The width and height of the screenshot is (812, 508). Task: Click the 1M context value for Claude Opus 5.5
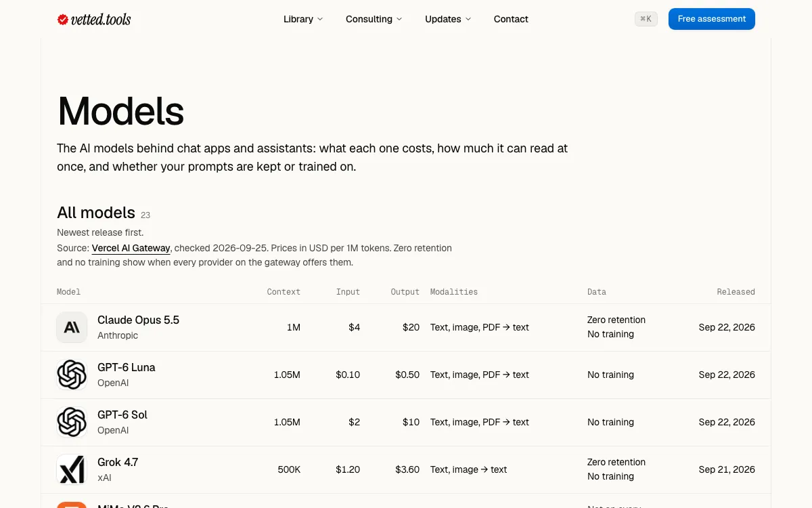pos(294,327)
